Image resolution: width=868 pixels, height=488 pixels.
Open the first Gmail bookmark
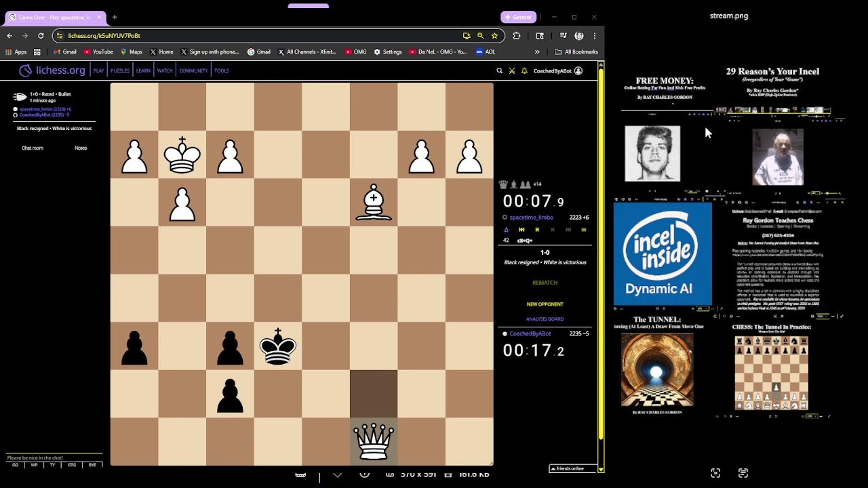(x=65, y=52)
